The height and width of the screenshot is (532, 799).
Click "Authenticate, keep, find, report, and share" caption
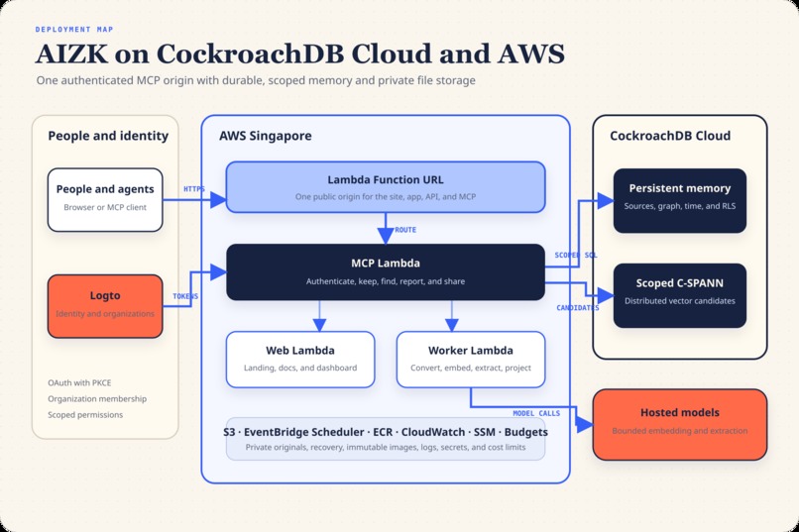[386, 281]
